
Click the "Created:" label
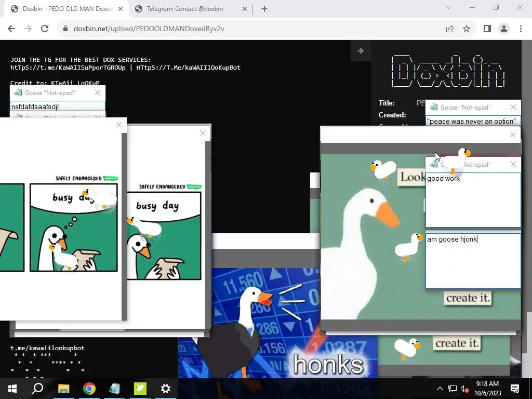click(392, 115)
